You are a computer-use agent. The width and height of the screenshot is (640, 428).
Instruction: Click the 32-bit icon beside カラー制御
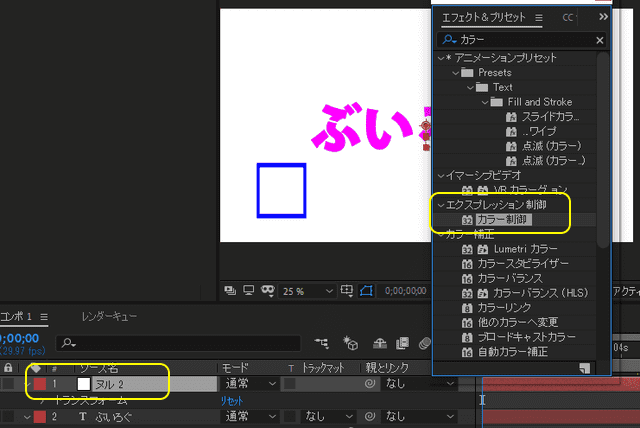click(467, 220)
